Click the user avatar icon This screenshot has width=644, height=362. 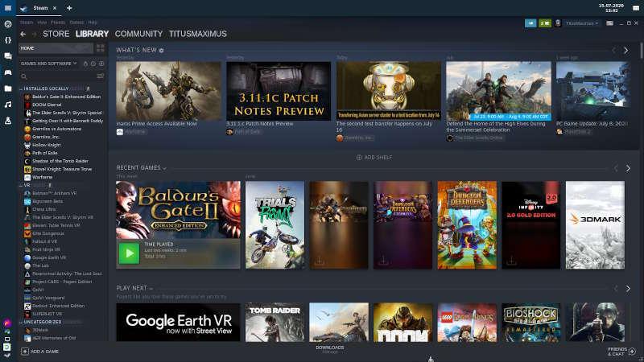pyautogui.click(x=558, y=23)
